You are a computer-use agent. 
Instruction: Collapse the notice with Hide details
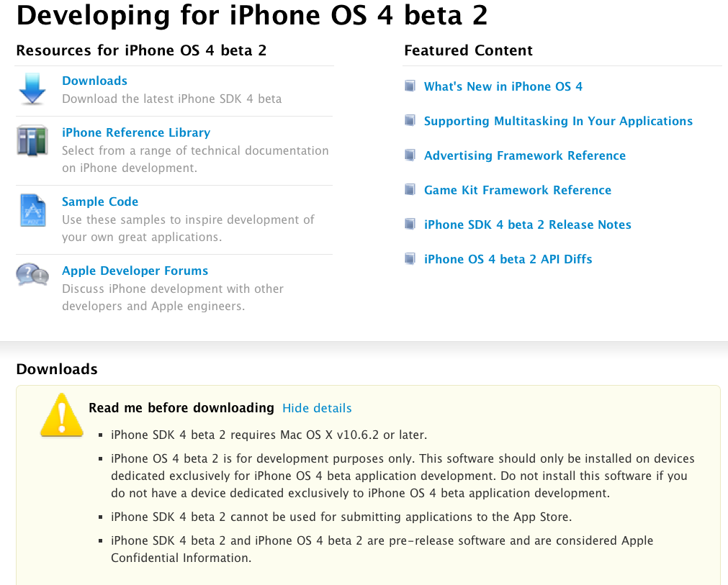tap(317, 408)
